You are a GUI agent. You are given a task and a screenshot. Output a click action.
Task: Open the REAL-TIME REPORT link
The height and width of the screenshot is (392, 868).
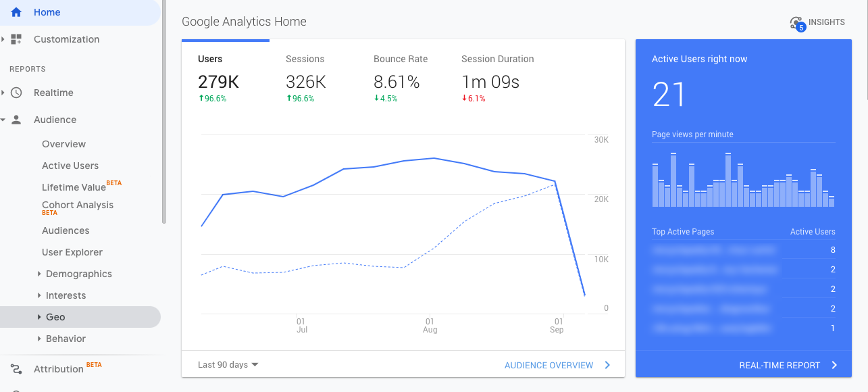pyautogui.click(x=788, y=365)
